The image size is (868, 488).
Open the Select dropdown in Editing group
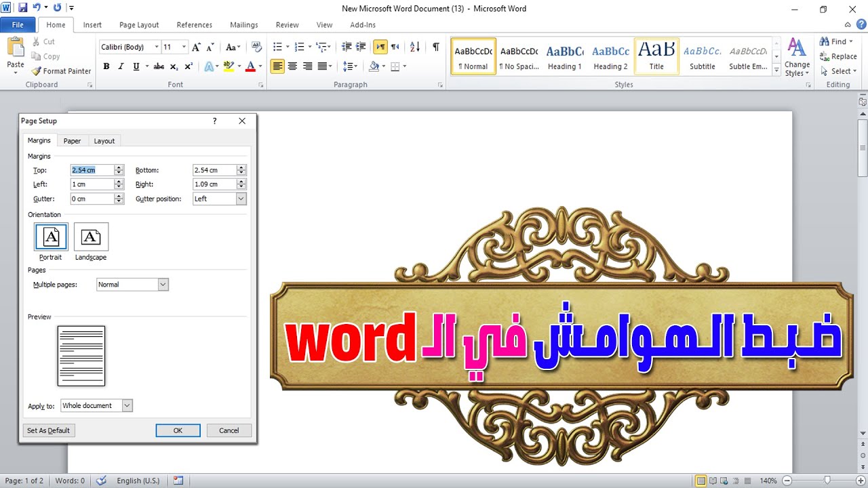pos(838,71)
